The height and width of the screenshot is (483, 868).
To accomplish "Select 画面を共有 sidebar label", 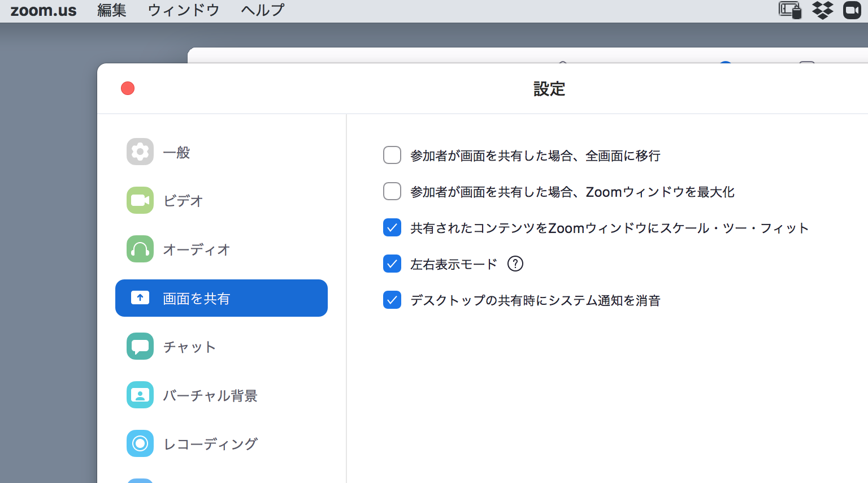I will pos(197,298).
